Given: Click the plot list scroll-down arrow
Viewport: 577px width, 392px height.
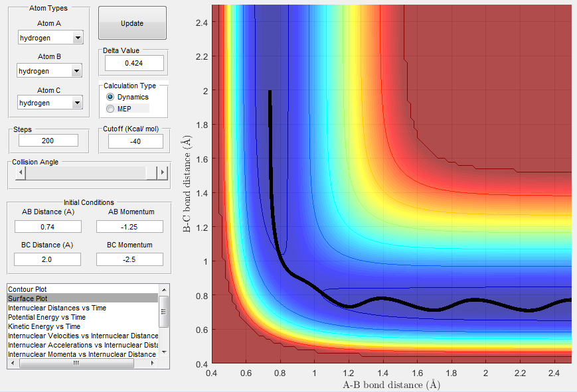Looking at the screenshot, I should [165, 352].
